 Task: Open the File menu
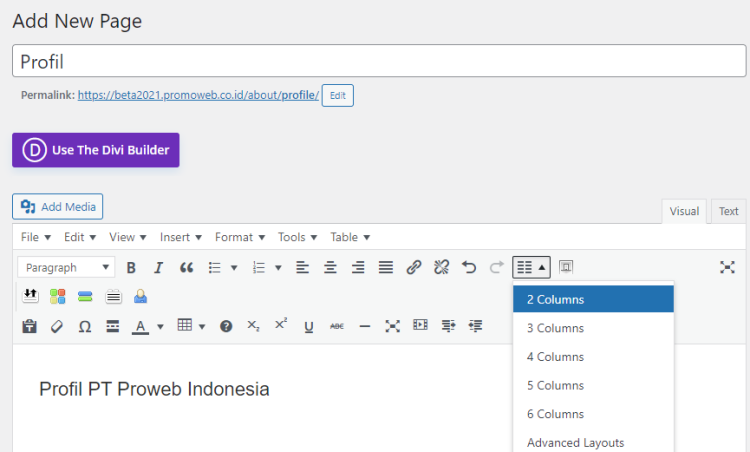click(35, 237)
